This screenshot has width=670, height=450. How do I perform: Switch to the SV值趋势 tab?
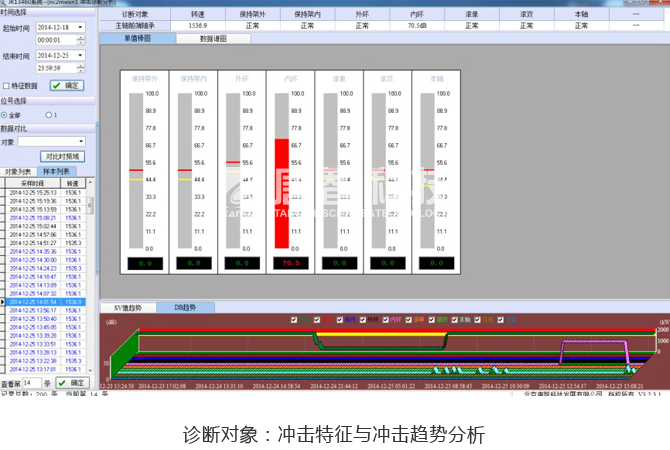128,308
